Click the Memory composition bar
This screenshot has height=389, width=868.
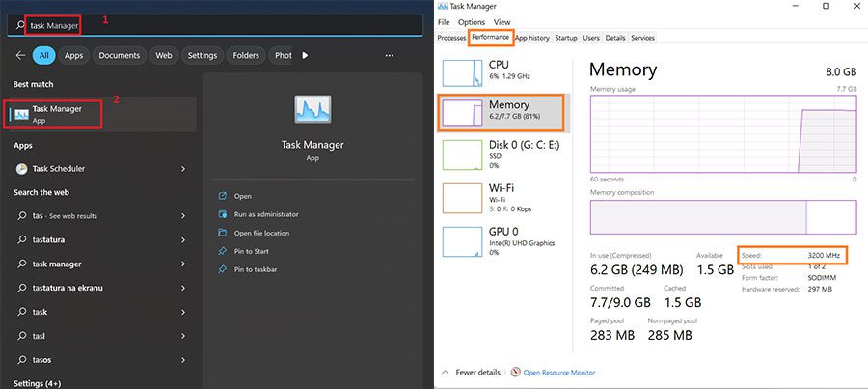[723, 217]
